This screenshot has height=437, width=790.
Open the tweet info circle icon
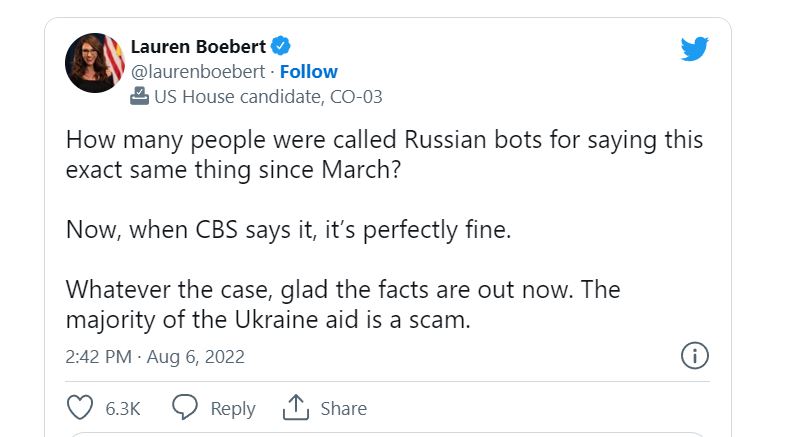pyautogui.click(x=694, y=355)
